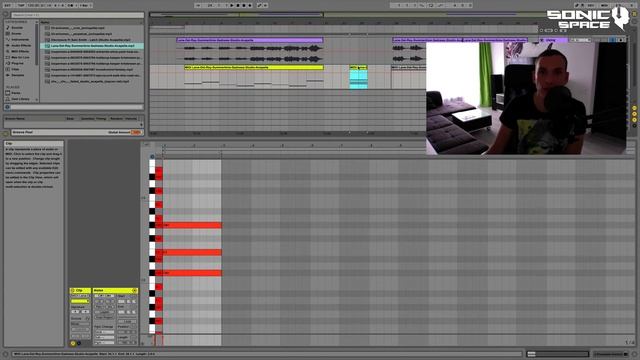Click the browser search field
This screenshot has width=640, height=360.
pyautogui.click(x=77, y=15)
